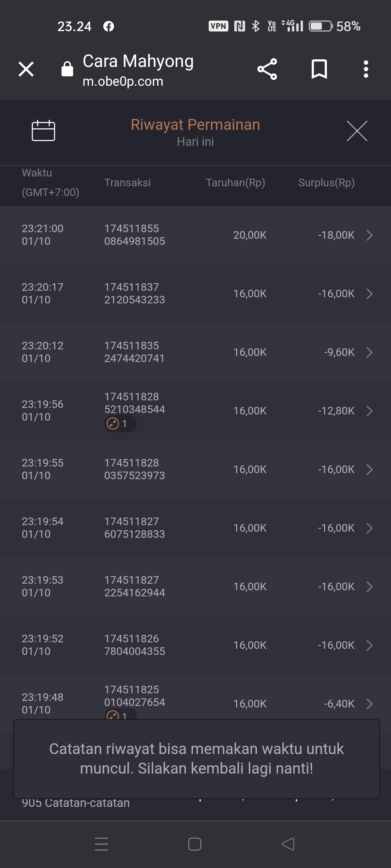Viewport: 391px width, 868px height.
Task: Tap the lock icon beside site address
Action: (67, 69)
